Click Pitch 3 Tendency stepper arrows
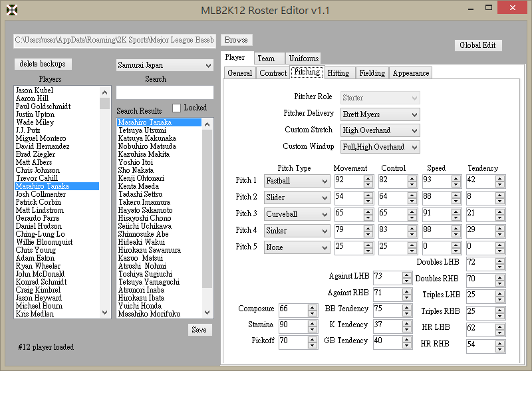 pos(500,214)
